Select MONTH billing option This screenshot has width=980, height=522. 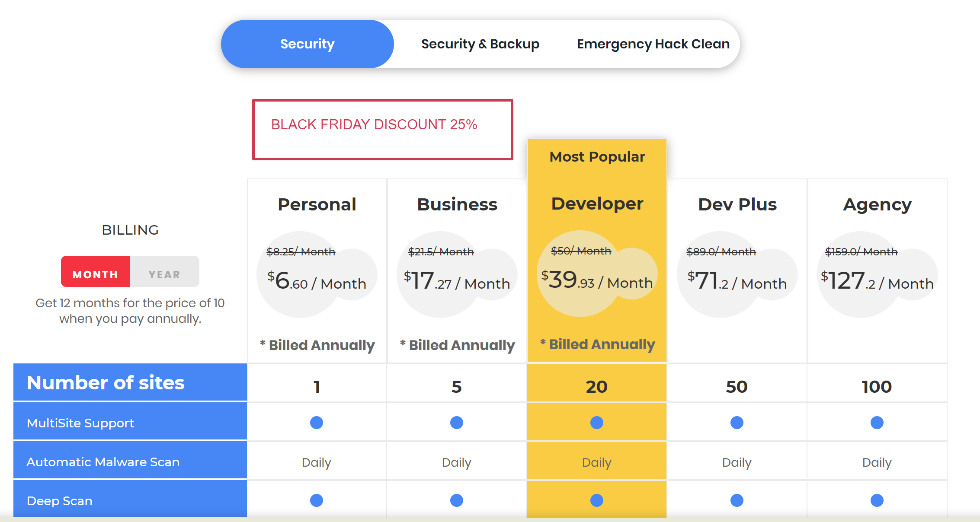pos(96,273)
